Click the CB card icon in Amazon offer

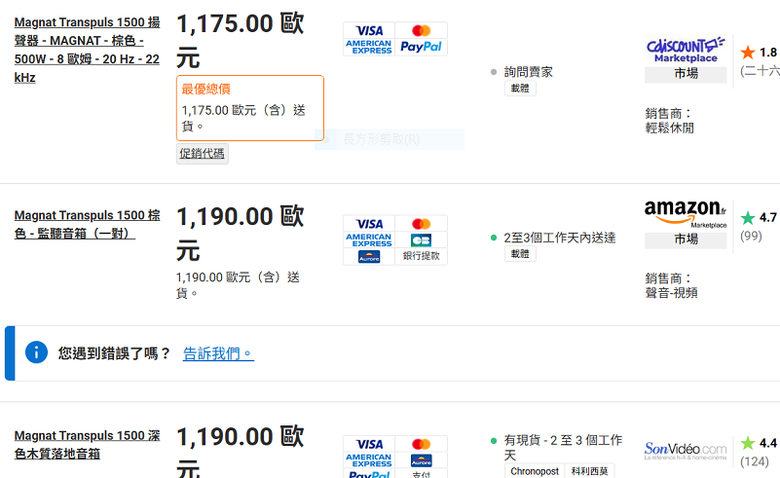tap(421, 240)
